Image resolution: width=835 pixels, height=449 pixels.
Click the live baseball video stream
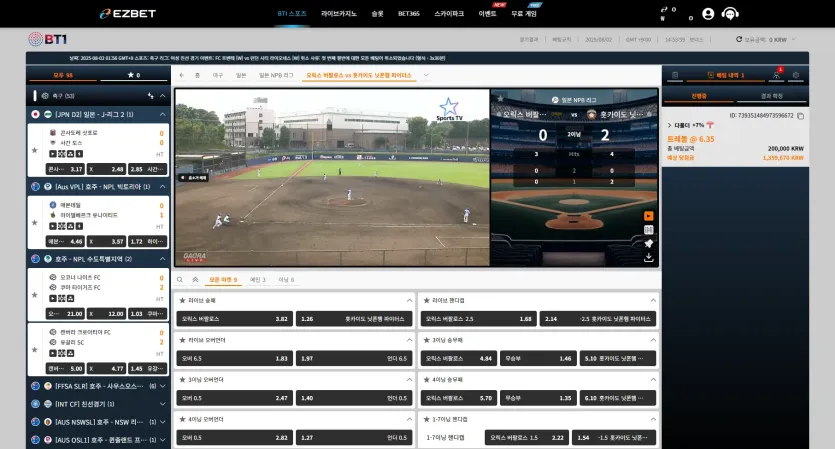332,177
